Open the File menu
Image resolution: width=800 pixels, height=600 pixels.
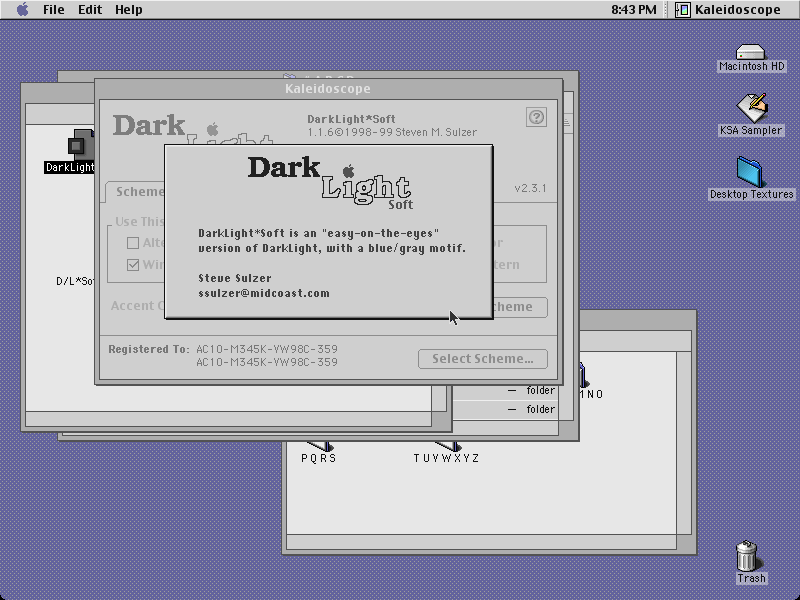click(54, 10)
